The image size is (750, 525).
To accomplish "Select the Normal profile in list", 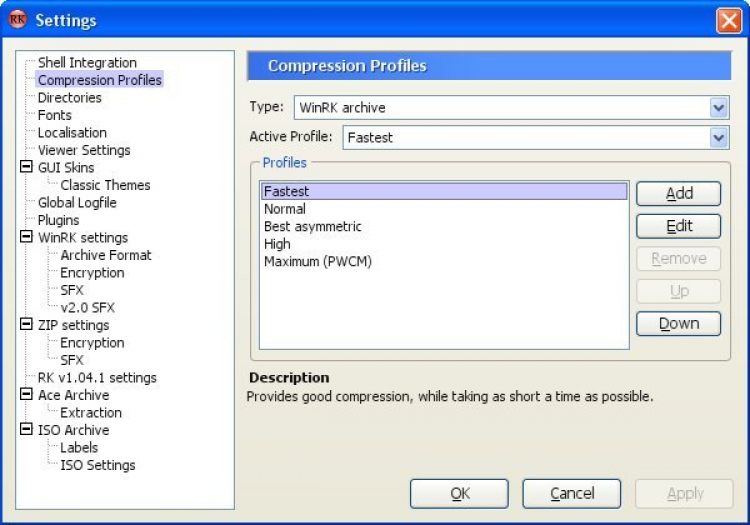I will (444, 209).
